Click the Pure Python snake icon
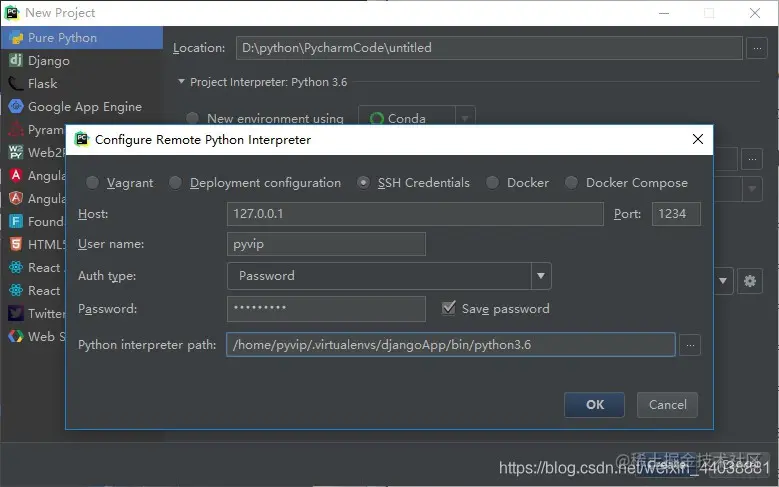This screenshot has width=779, height=487. point(16,38)
